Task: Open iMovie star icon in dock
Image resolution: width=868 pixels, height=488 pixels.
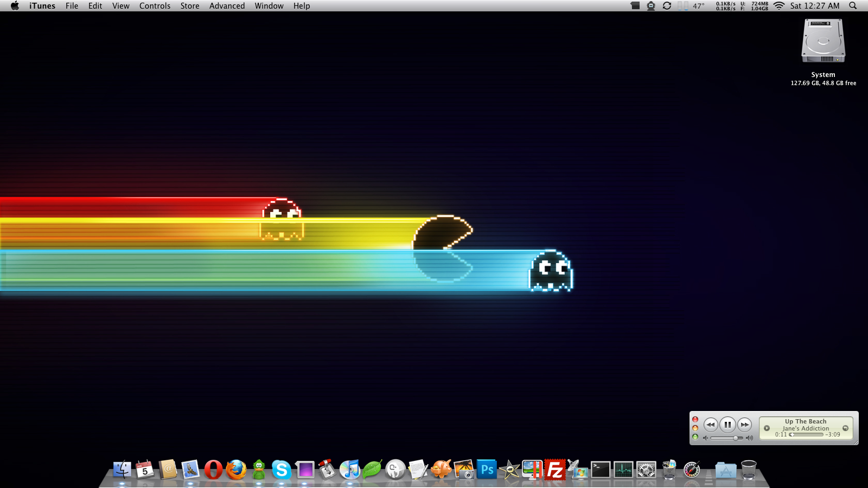Action: tap(509, 470)
